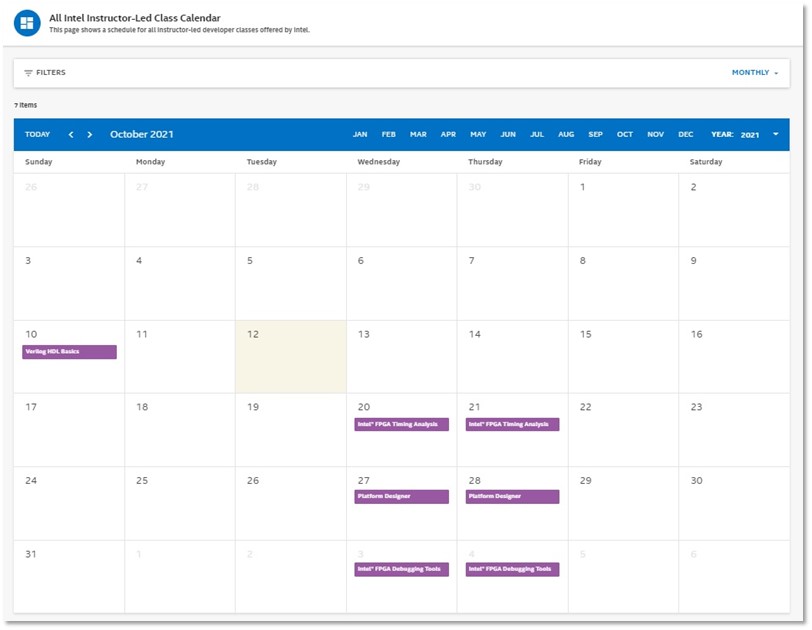Screen dimensions: 812x630
Task: Jump to JUN month
Action: click(508, 135)
